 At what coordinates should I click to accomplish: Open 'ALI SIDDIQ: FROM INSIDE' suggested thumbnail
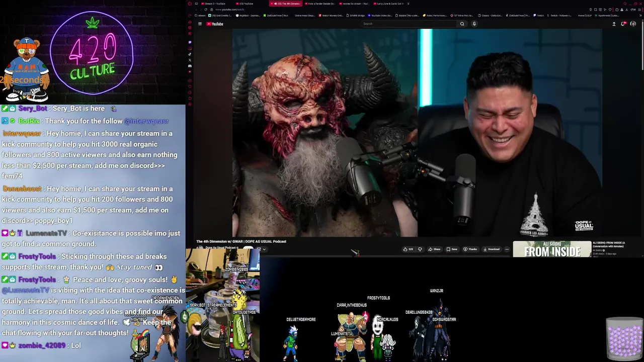(552, 249)
